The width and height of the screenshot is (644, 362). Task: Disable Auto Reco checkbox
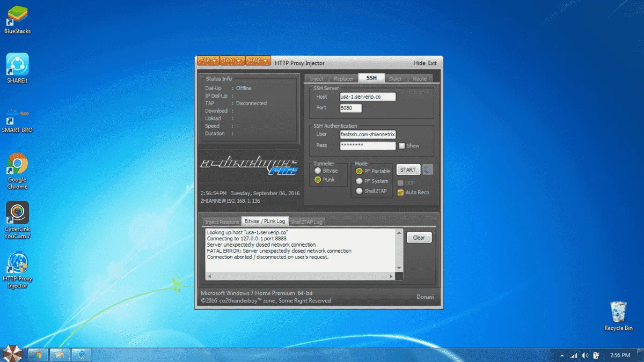[x=400, y=193]
